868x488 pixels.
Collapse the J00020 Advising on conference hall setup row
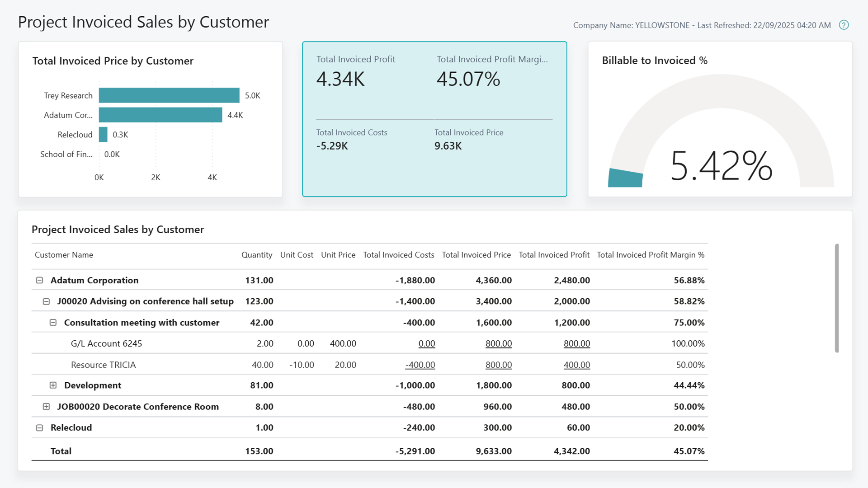click(x=47, y=301)
